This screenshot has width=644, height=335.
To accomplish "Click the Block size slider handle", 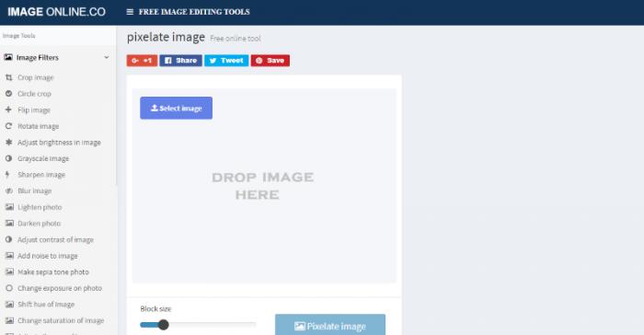I will 163,325.
